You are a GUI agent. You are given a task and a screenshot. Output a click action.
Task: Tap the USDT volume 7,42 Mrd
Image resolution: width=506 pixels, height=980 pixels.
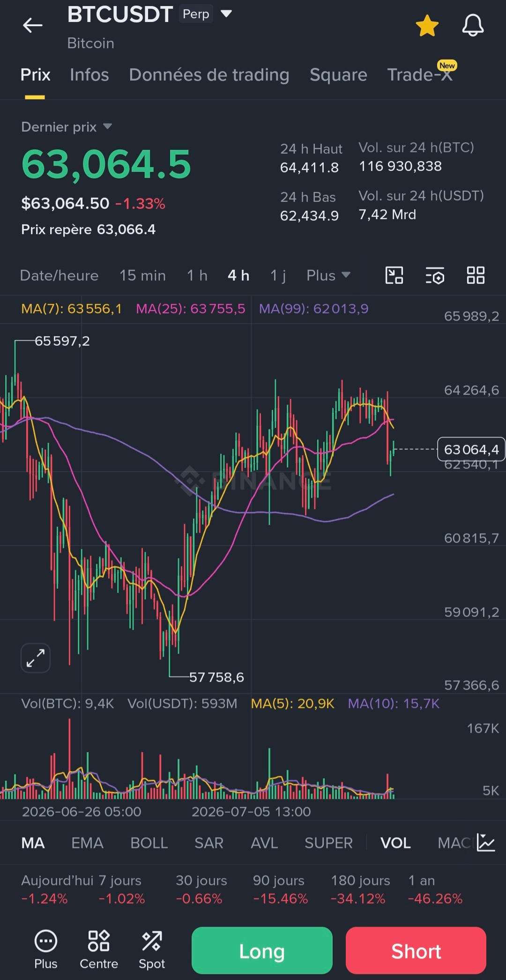point(387,215)
